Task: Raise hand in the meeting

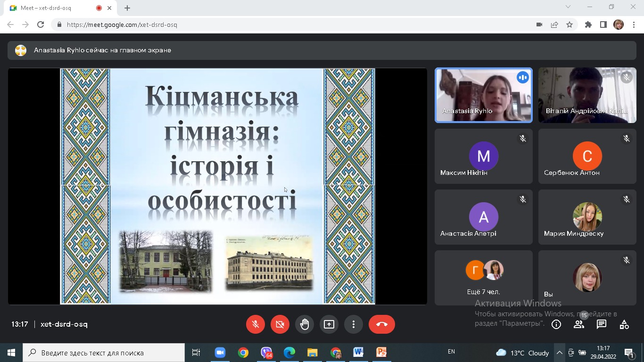Action: point(305,324)
